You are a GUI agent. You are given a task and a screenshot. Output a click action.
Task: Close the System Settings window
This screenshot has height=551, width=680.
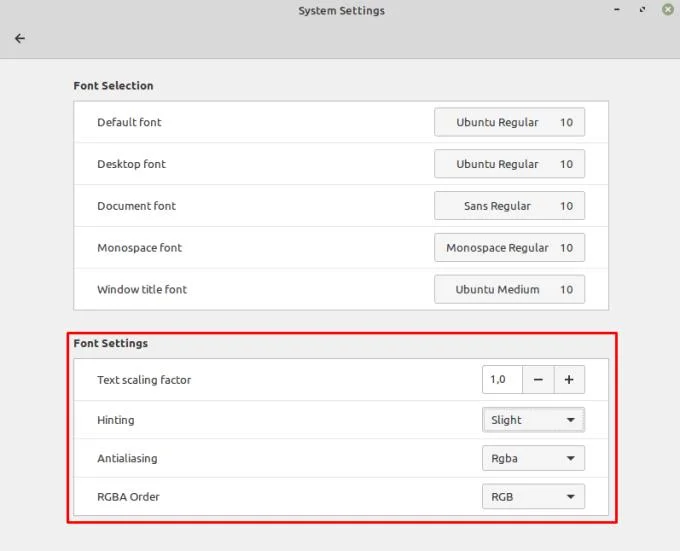point(668,10)
